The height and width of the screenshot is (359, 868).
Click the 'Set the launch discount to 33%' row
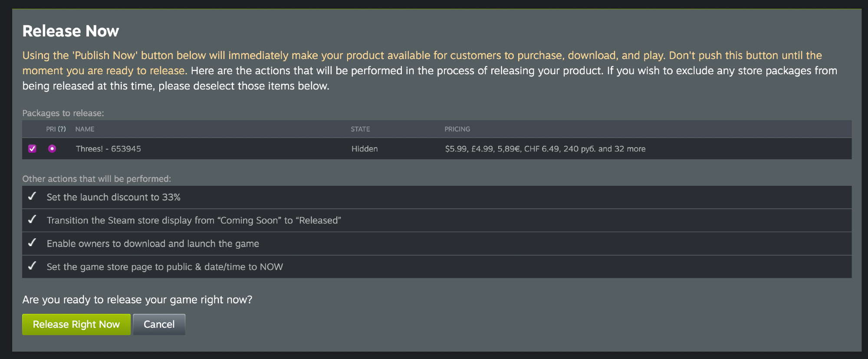pyautogui.click(x=114, y=198)
